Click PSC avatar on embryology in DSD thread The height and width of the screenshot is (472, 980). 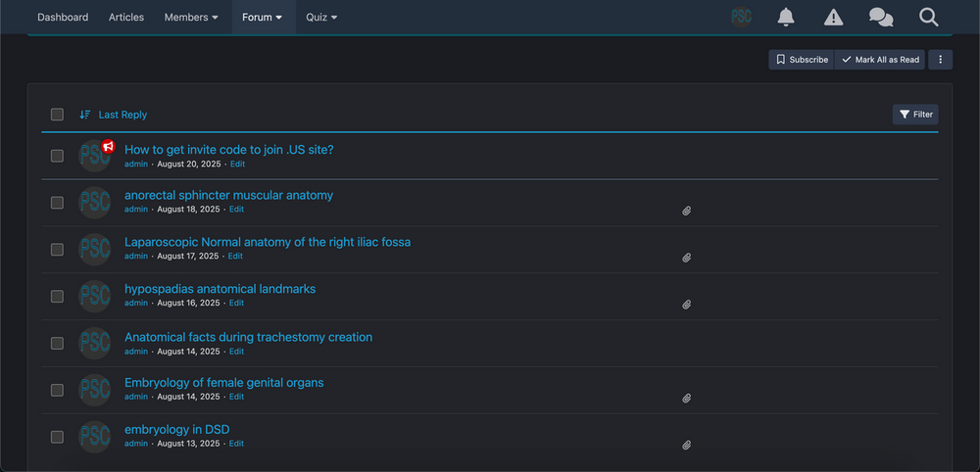point(94,437)
